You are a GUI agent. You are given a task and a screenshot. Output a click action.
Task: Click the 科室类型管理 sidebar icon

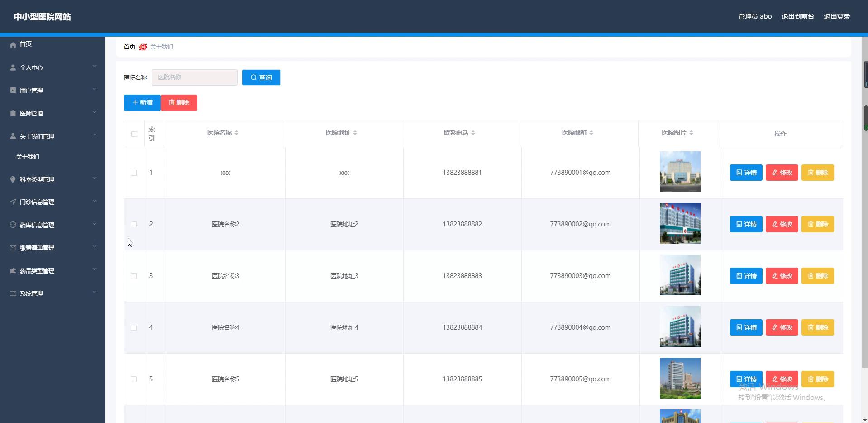click(x=13, y=179)
